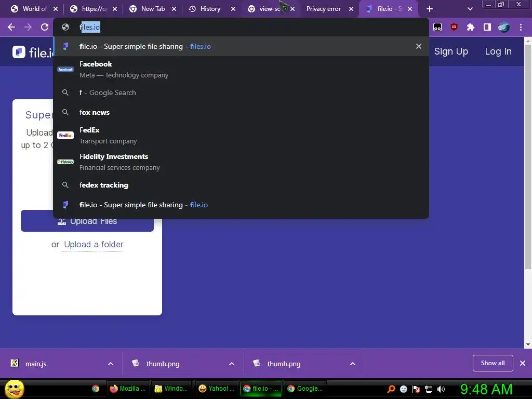
Task: Click the 9:48 AM clock
Action: click(x=486, y=389)
